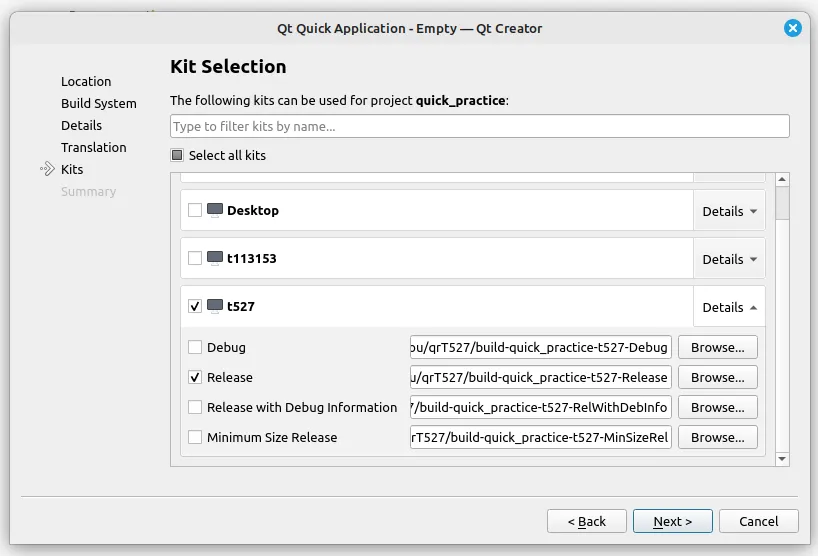
Task: Enable the Desktop kit checkbox
Action: tap(195, 210)
